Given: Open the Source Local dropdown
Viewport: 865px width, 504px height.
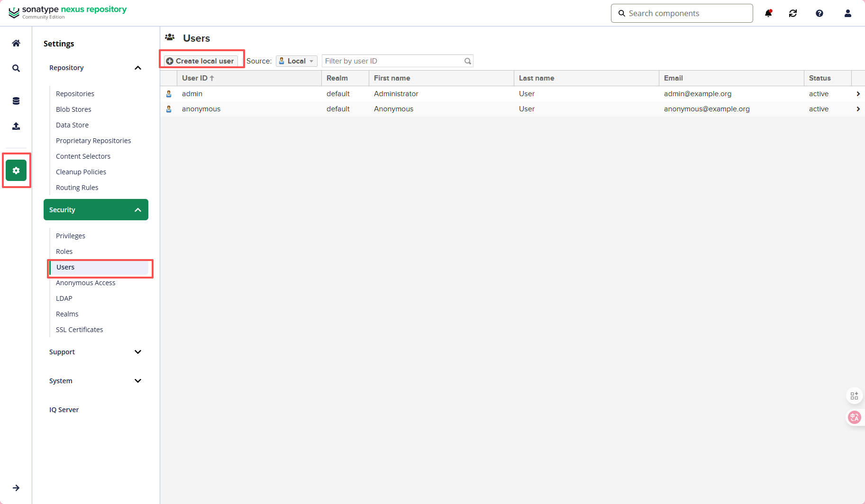Looking at the screenshot, I should point(297,61).
